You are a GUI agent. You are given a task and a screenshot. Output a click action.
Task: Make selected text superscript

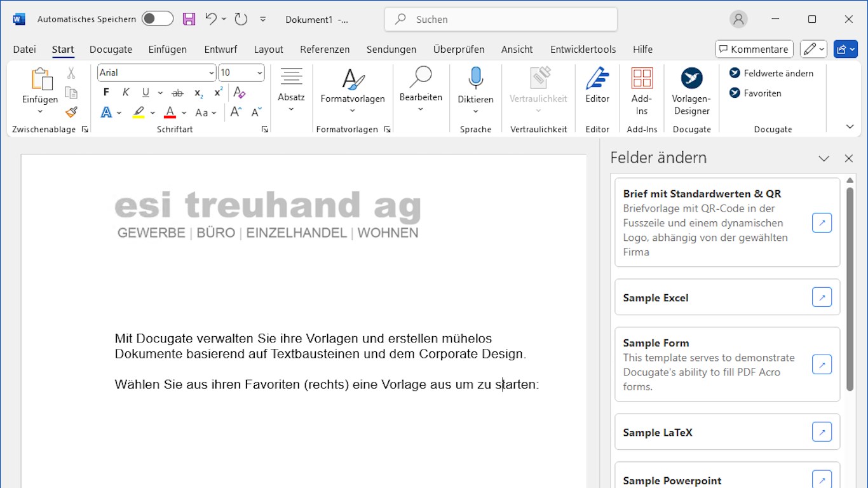pyautogui.click(x=218, y=93)
